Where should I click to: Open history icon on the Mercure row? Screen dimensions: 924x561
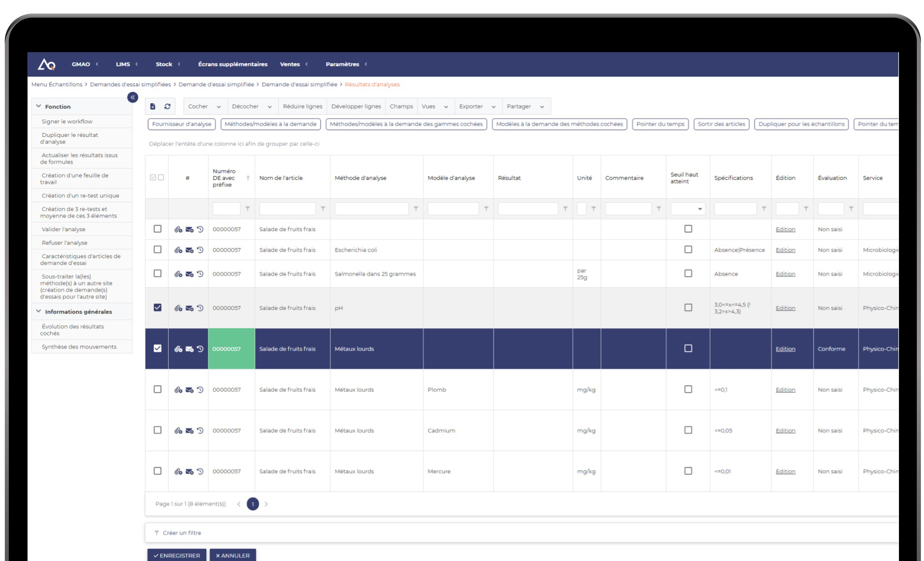pos(200,471)
